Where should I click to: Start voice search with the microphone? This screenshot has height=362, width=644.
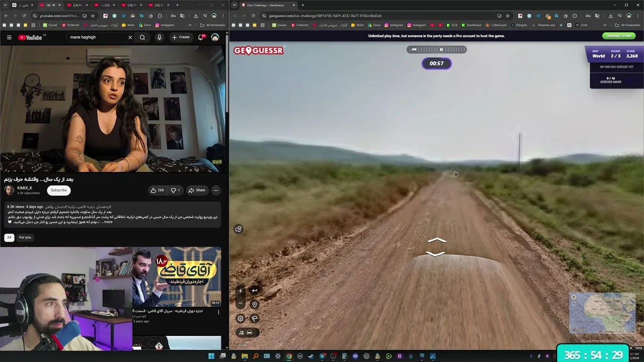159,37
